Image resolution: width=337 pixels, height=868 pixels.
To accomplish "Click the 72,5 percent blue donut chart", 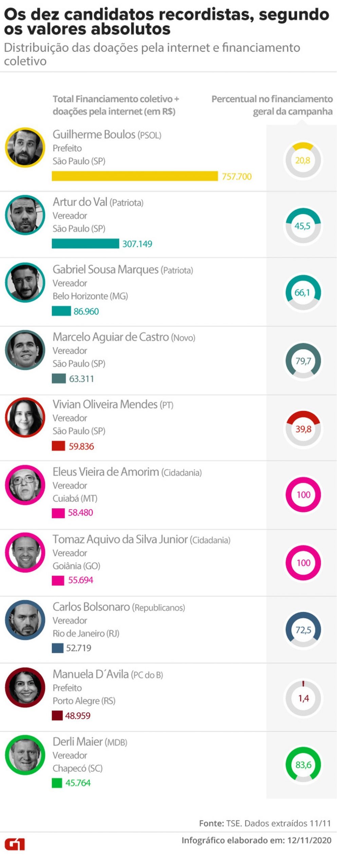I will pos(303,630).
